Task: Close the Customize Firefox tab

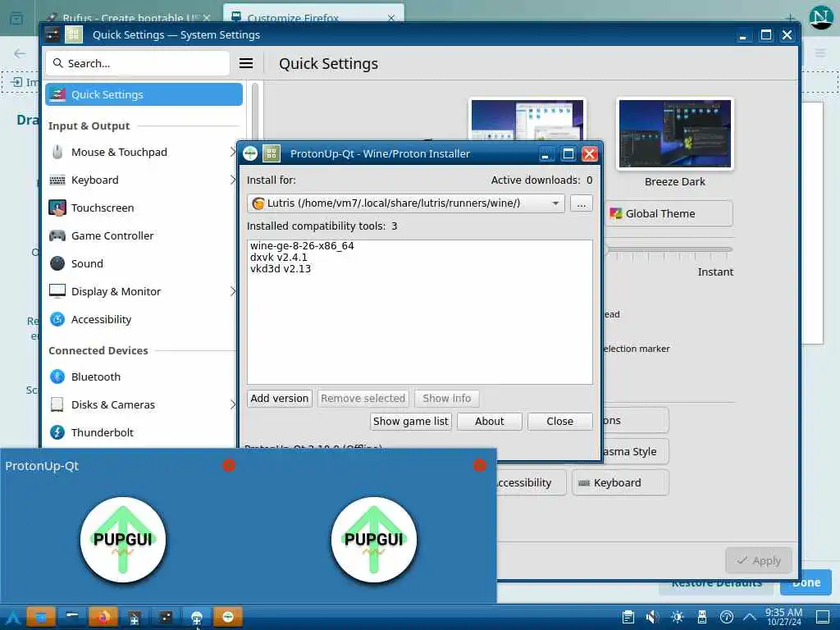Action: click(x=391, y=18)
